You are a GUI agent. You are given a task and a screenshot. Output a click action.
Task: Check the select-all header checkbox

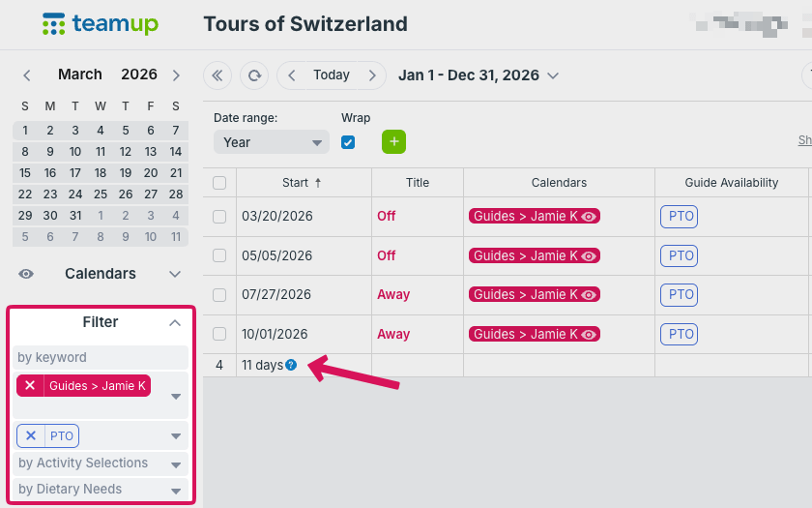[x=219, y=183]
